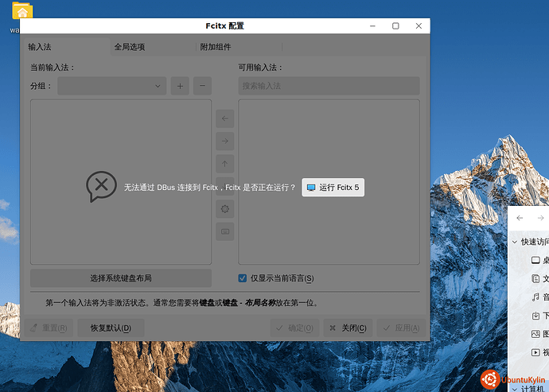Minimize the Fcitx 配置 window
This screenshot has width=549, height=392.
coord(372,26)
